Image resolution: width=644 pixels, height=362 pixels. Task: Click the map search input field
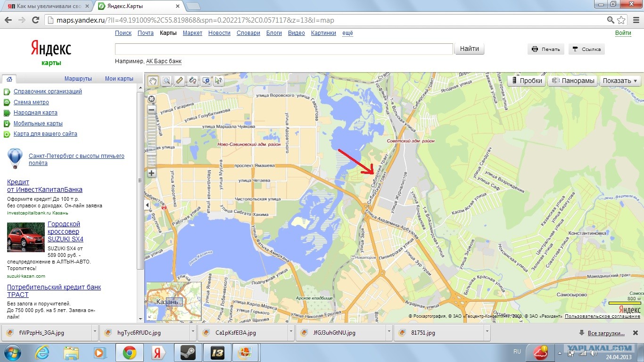(x=284, y=49)
